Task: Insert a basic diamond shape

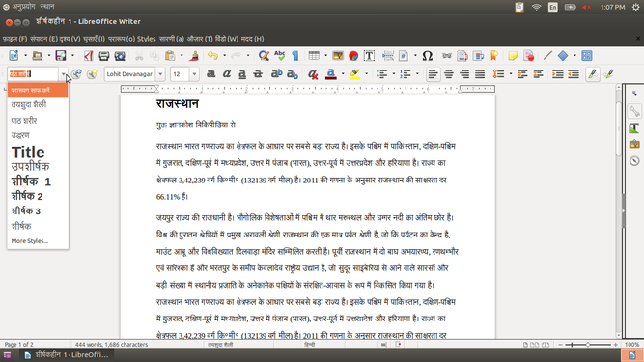Action: click(563, 55)
